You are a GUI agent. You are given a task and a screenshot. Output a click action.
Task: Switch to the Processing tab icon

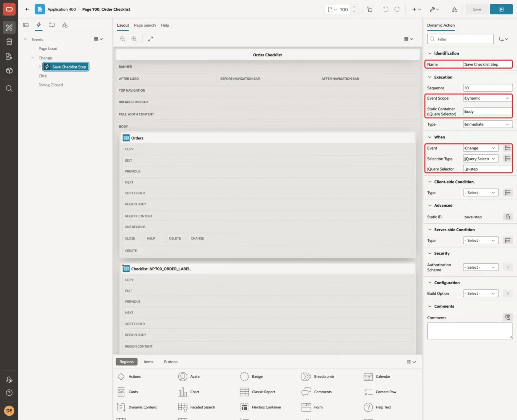coord(51,25)
